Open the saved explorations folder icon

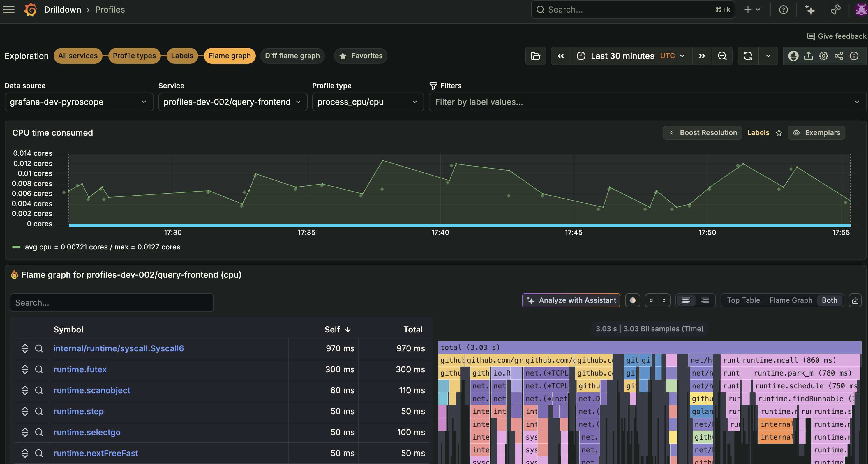[535, 56]
